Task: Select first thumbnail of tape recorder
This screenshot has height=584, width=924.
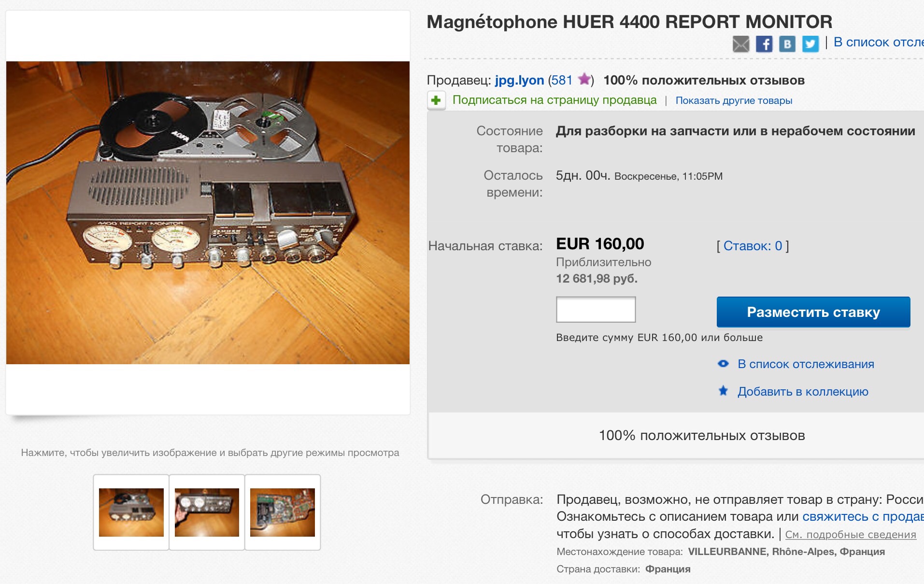Action: click(131, 512)
